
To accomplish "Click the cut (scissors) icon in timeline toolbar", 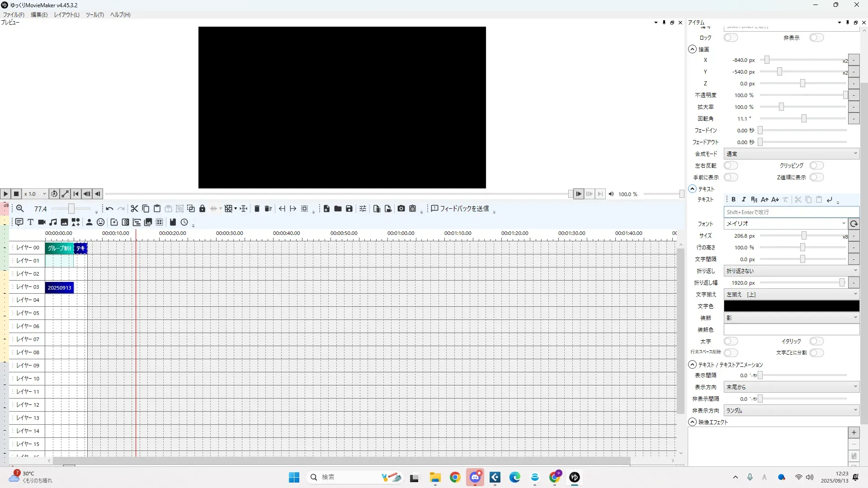I will tap(134, 209).
